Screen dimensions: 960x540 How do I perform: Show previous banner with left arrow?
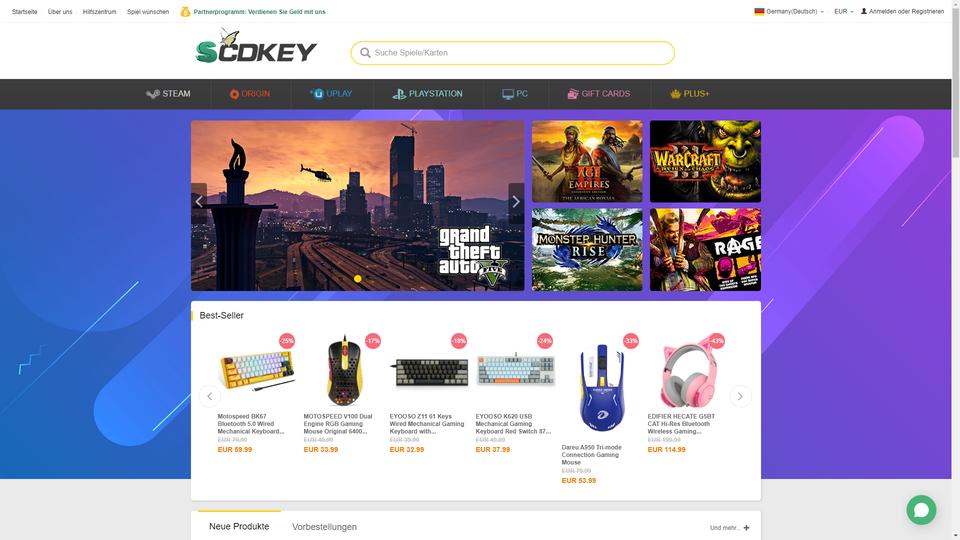coord(199,201)
